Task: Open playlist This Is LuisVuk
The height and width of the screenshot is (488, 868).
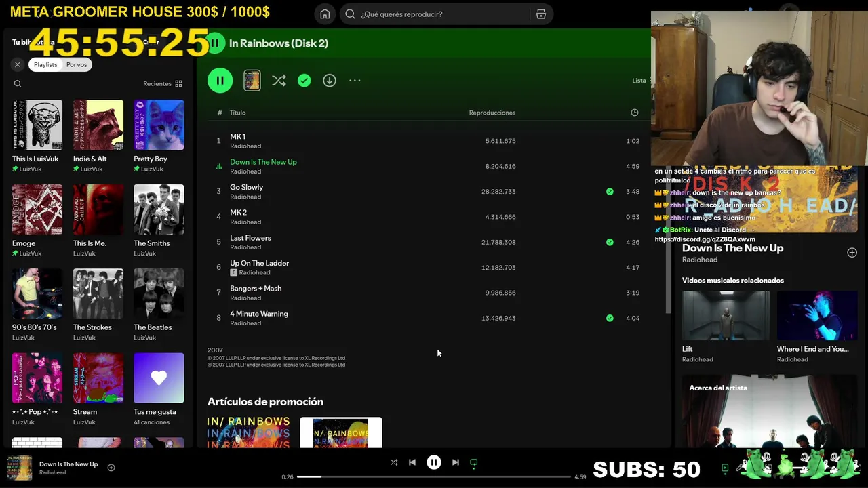Action: [37, 136]
